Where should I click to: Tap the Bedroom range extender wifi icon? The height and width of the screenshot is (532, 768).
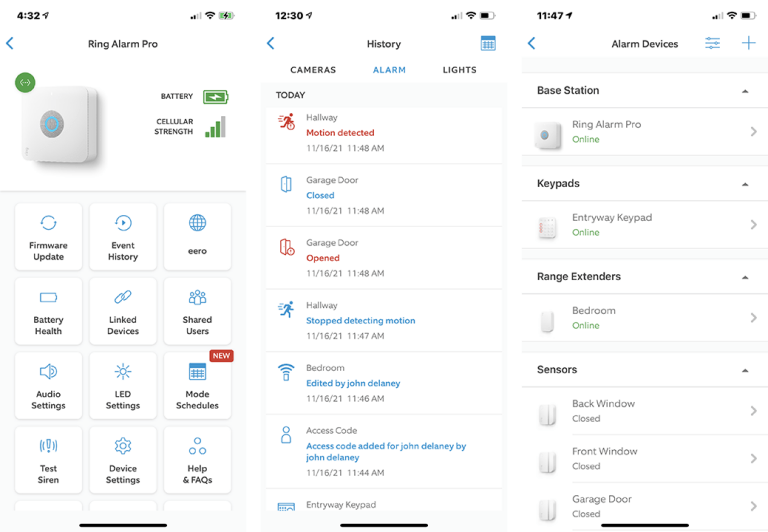[286, 372]
